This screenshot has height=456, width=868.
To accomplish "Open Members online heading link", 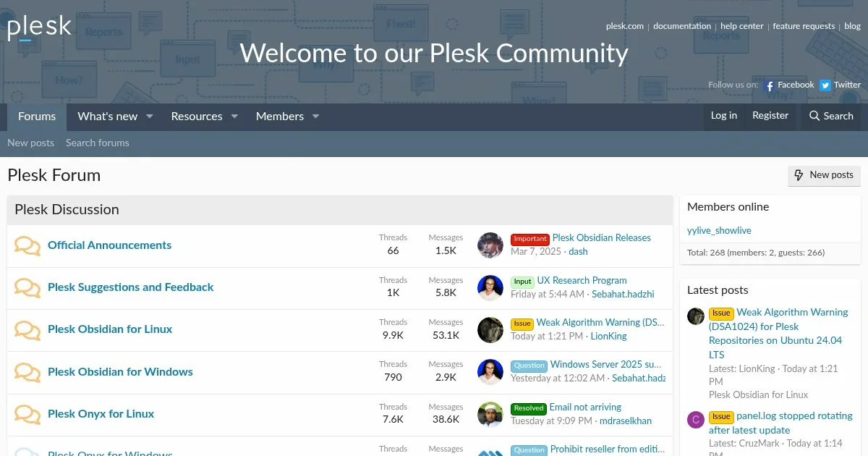I will 728,207.
